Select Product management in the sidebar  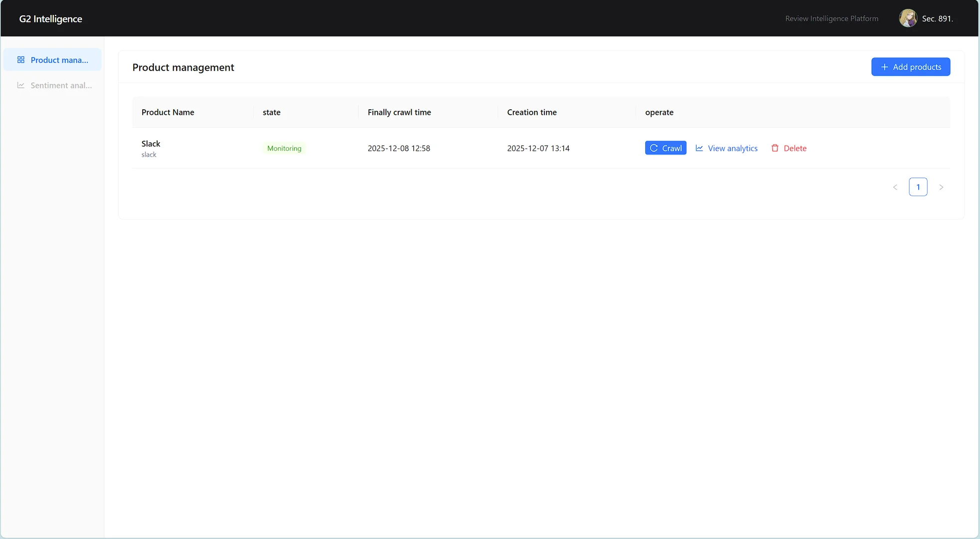tap(59, 60)
